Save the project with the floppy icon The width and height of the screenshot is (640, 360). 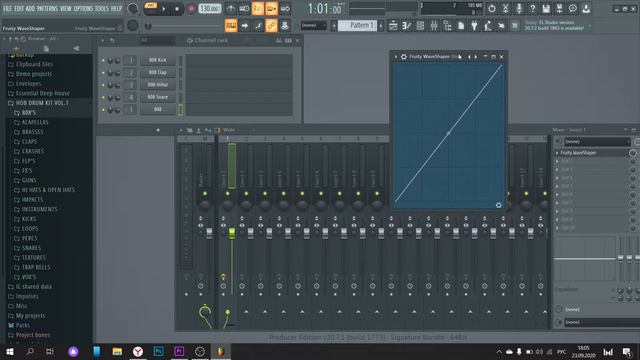coord(546,8)
